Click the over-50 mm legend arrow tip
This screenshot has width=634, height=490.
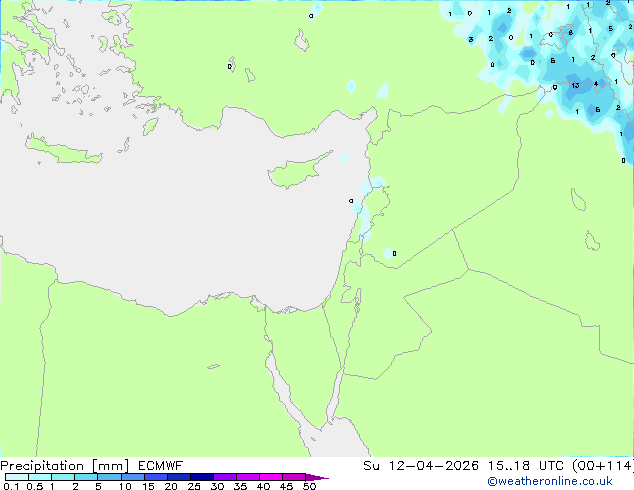(317, 477)
